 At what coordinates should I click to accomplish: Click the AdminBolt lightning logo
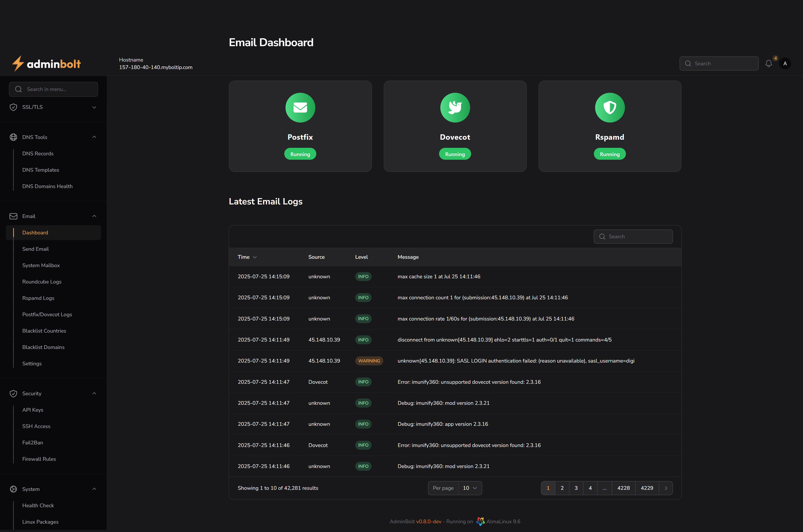pos(18,63)
